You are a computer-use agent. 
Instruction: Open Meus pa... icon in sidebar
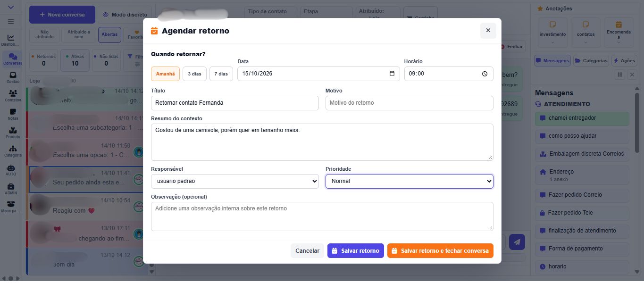(11, 207)
